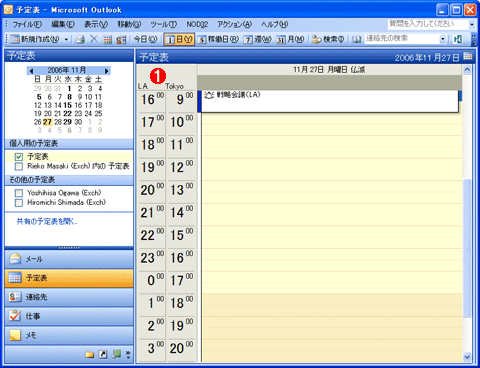The image size is (480, 368).
Task: Click the Delete X icon in toolbar
Action: [94, 39]
